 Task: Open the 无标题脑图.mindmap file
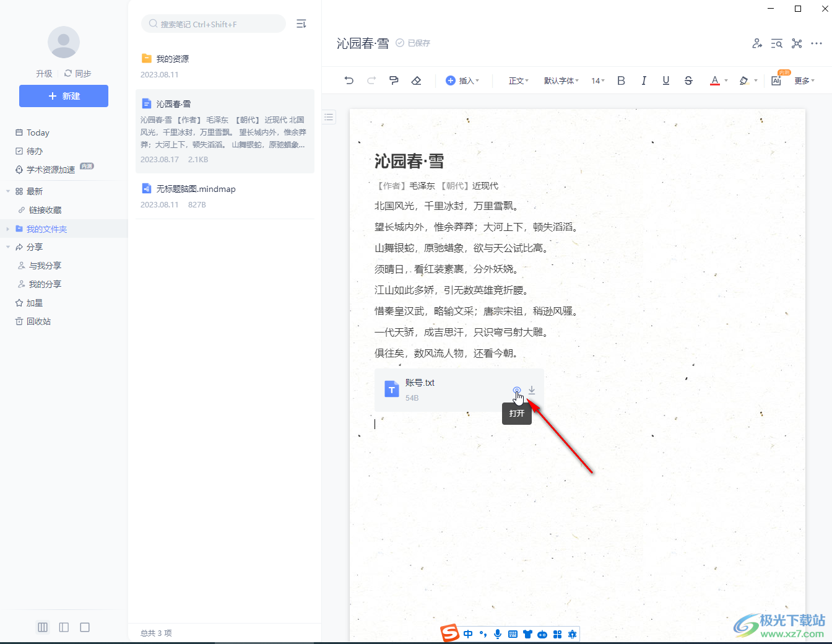[x=225, y=196]
